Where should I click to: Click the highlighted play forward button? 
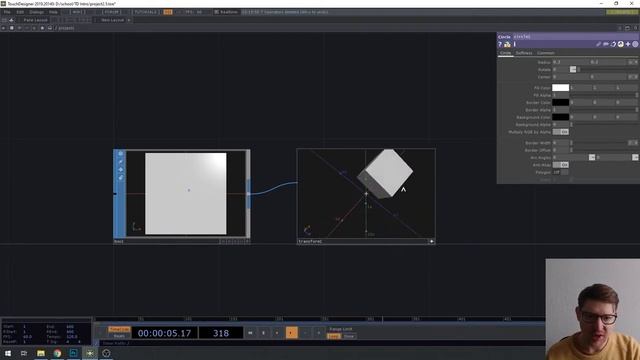pyautogui.click(x=291, y=333)
